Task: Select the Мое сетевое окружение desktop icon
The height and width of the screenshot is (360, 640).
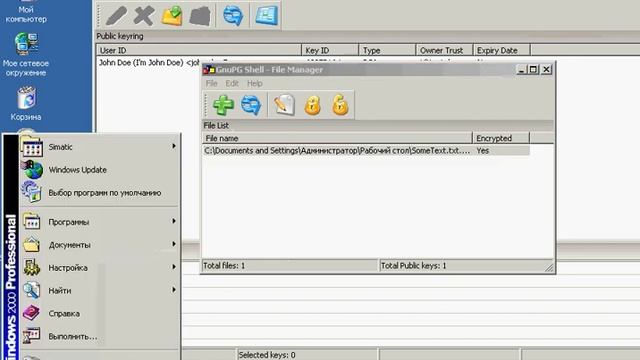Action: point(26,55)
